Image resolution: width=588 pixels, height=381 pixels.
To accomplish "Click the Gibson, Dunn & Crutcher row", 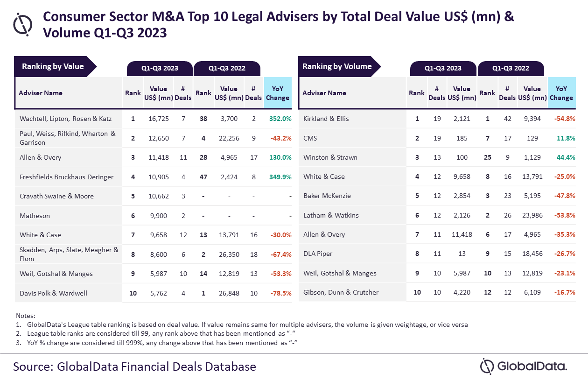I will [437, 292].
